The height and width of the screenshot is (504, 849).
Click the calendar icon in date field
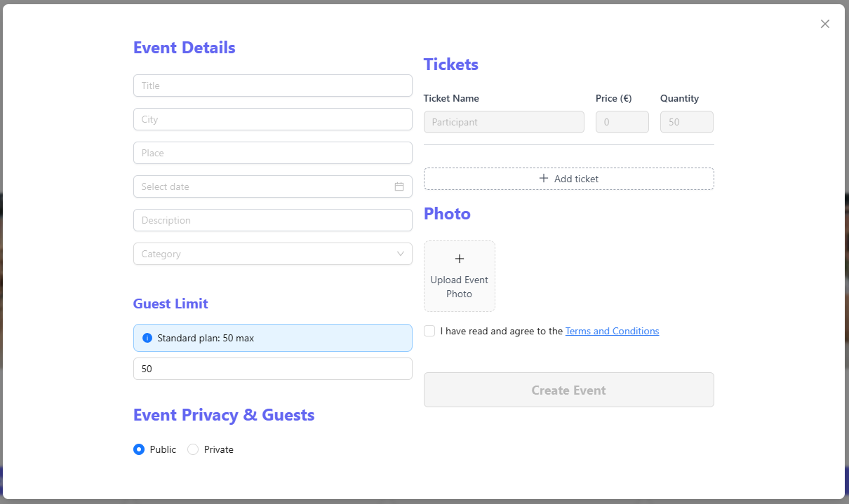(x=399, y=186)
